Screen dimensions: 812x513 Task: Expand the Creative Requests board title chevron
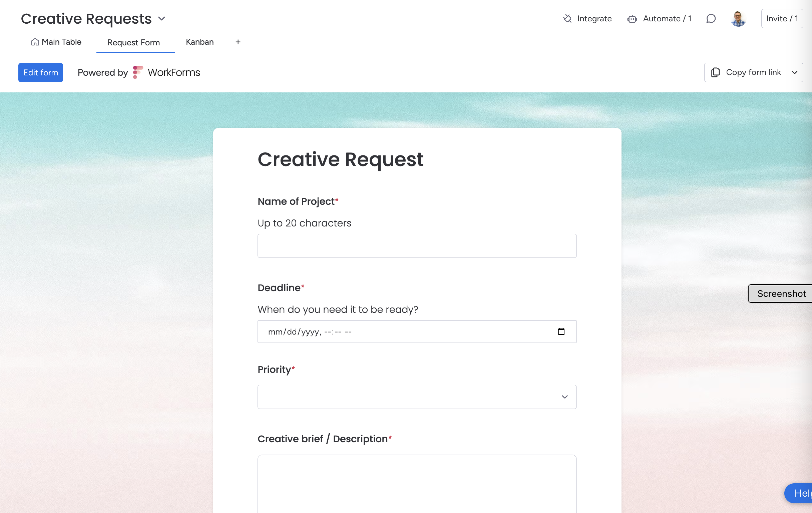(x=162, y=19)
